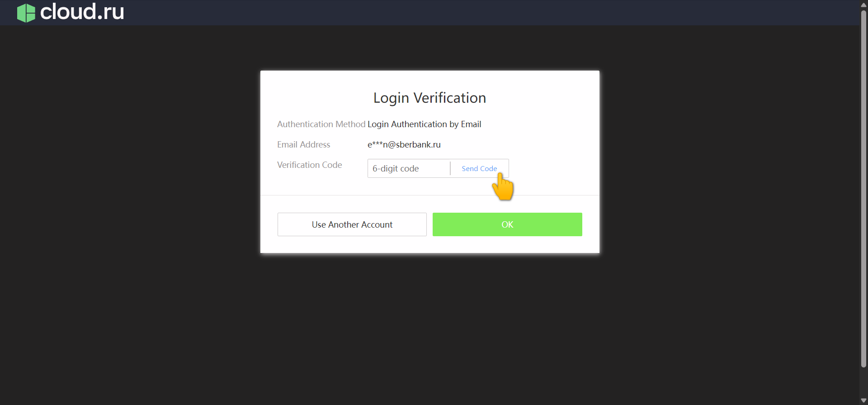Click the Verification Code label
Image resolution: width=868 pixels, height=405 pixels.
coord(310,165)
